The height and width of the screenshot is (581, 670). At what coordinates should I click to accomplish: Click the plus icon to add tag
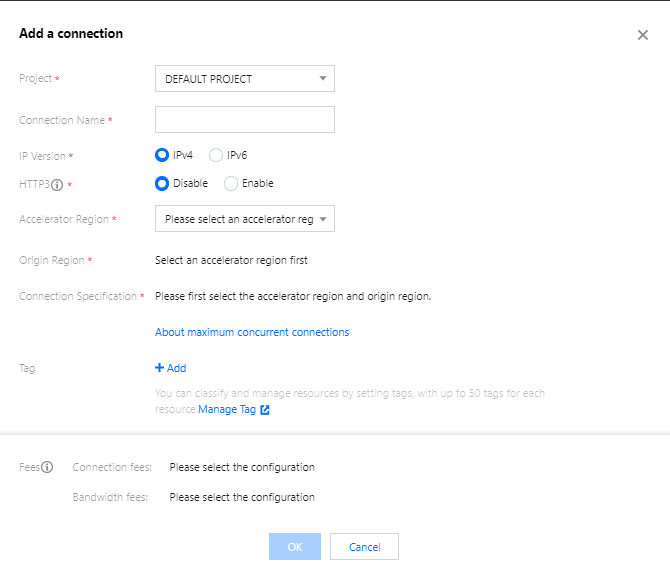pos(159,368)
